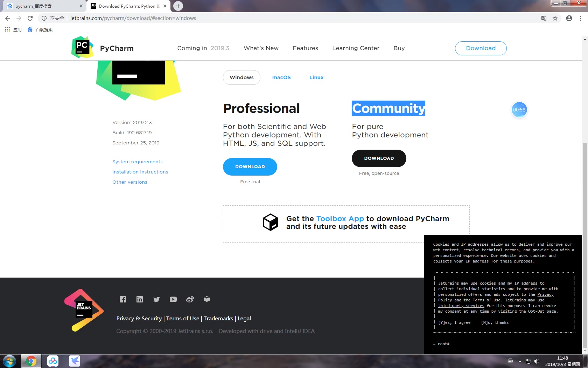
Task: Select the Linux platform tab
Action: coord(316,77)
